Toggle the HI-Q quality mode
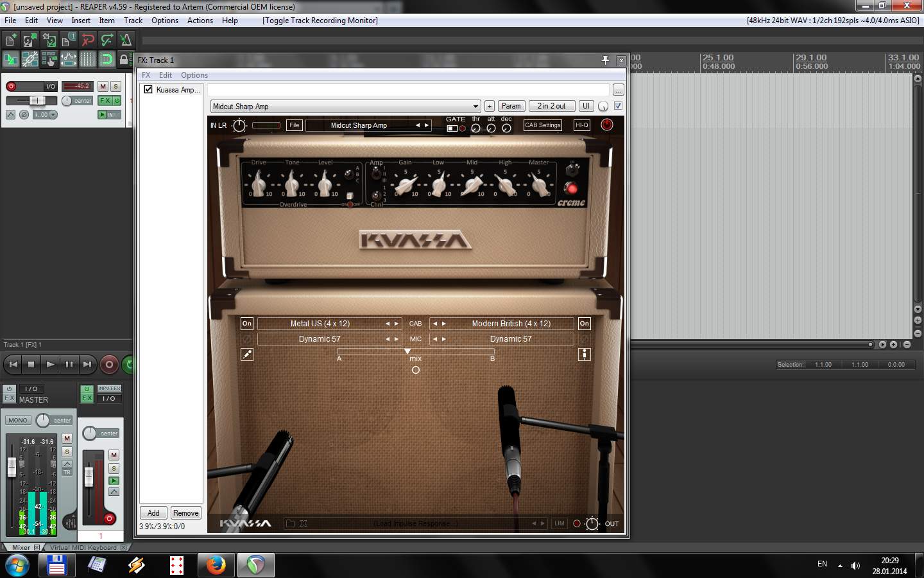Screen dimensions: 924x578 (x=581, y=125)
